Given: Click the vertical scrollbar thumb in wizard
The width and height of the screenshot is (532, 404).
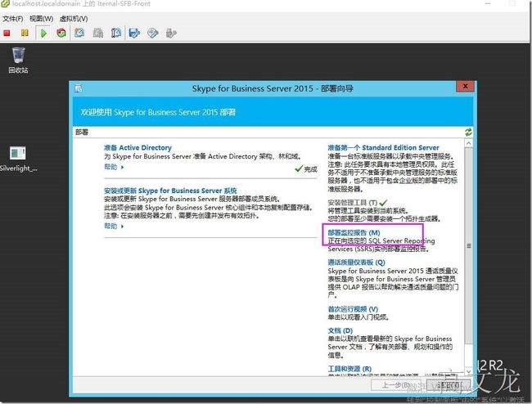Looking at the screenshot, I should pyautogui.click(x=468, y=245).
